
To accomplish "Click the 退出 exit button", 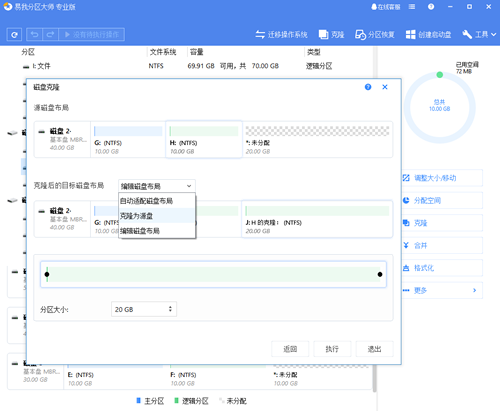I will (x=374, y=349).
